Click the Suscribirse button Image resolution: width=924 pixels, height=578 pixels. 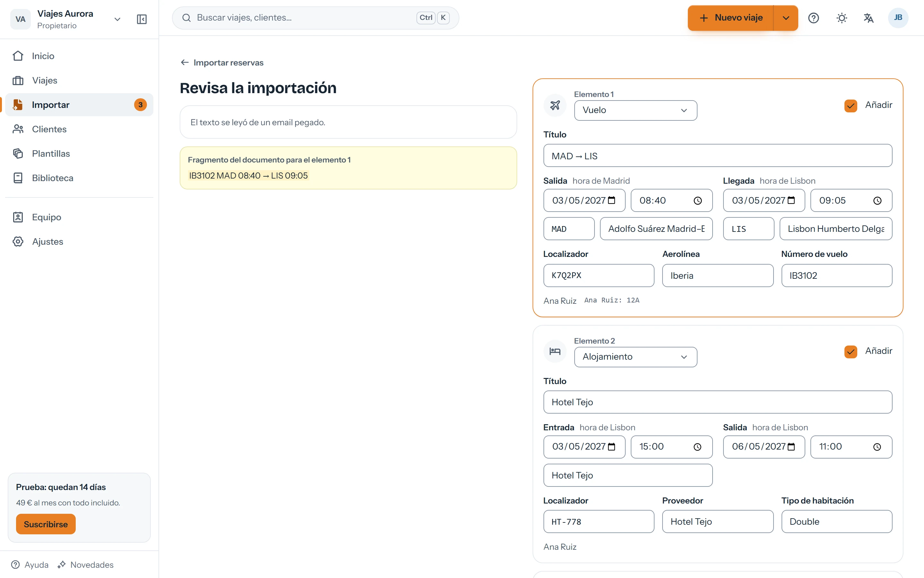46,524
